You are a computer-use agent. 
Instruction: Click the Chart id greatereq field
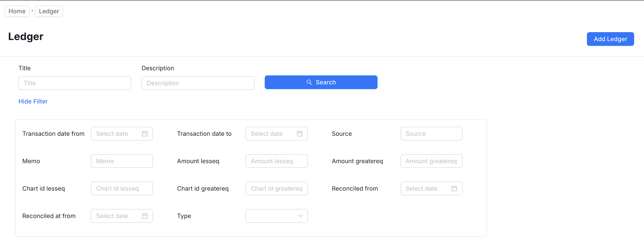(276, 189)
